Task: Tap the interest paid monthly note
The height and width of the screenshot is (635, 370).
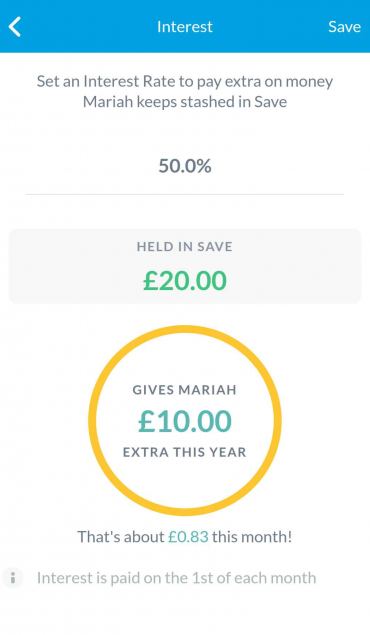Action: (x=176, y=578)
